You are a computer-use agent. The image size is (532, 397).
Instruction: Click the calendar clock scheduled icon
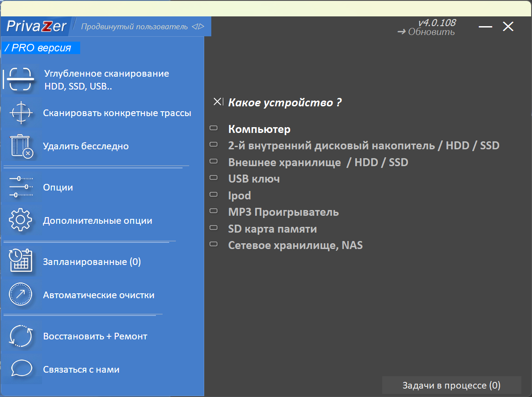point(21,261)
